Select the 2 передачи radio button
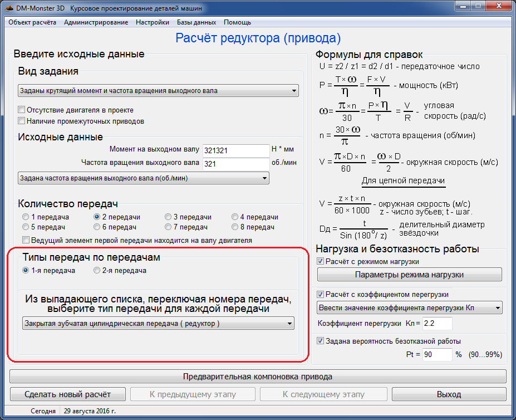This screenshot has height=420, width=516. tap(97, 217)
